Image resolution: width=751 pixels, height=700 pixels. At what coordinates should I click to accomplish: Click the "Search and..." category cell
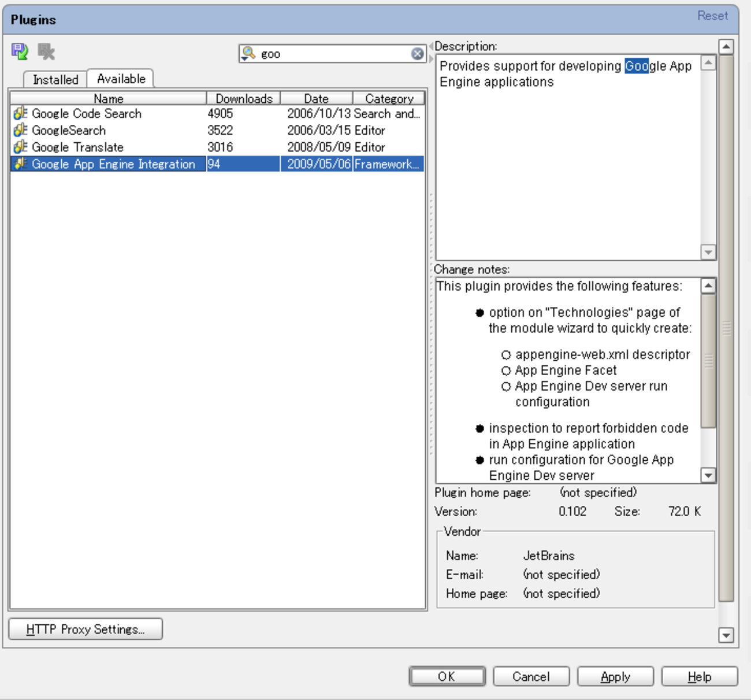tap(387, 113)
